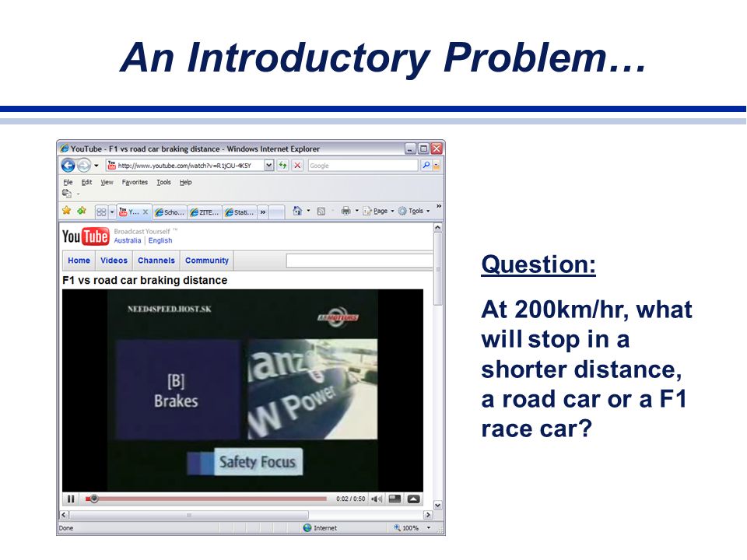Open the Favorites menu
The image size is (747, 560).
135,182
